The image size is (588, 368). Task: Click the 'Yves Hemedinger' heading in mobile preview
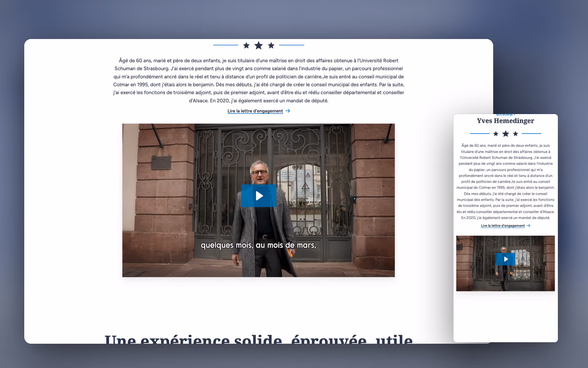(x=506, y=121)
